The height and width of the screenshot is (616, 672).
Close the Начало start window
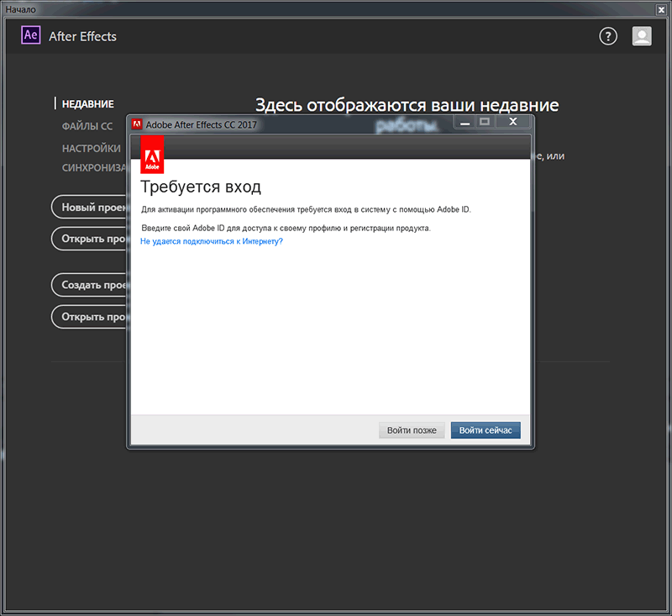[x=661, y=9]
